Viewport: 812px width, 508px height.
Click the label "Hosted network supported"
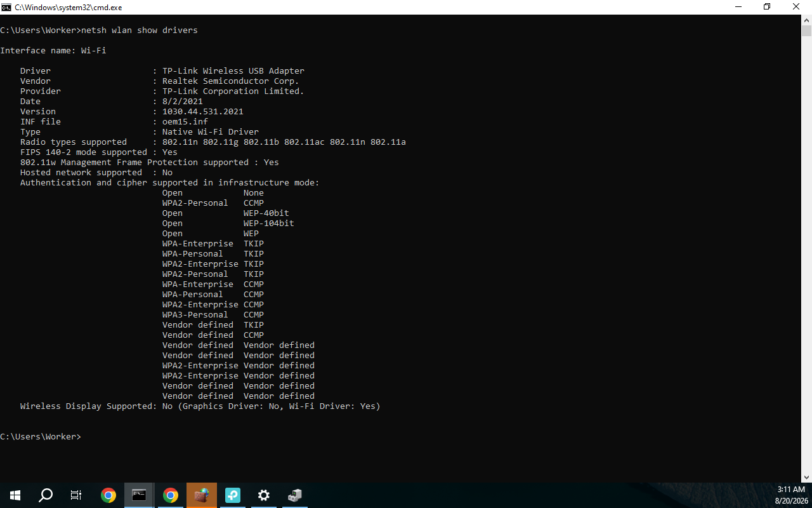(x=81, y=173)
